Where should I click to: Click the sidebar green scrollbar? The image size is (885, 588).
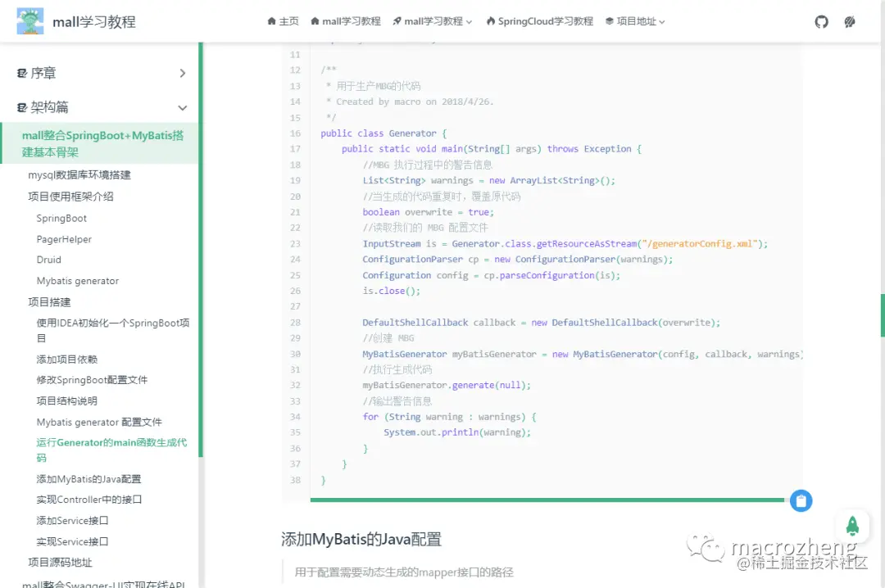tap(201, 248)
